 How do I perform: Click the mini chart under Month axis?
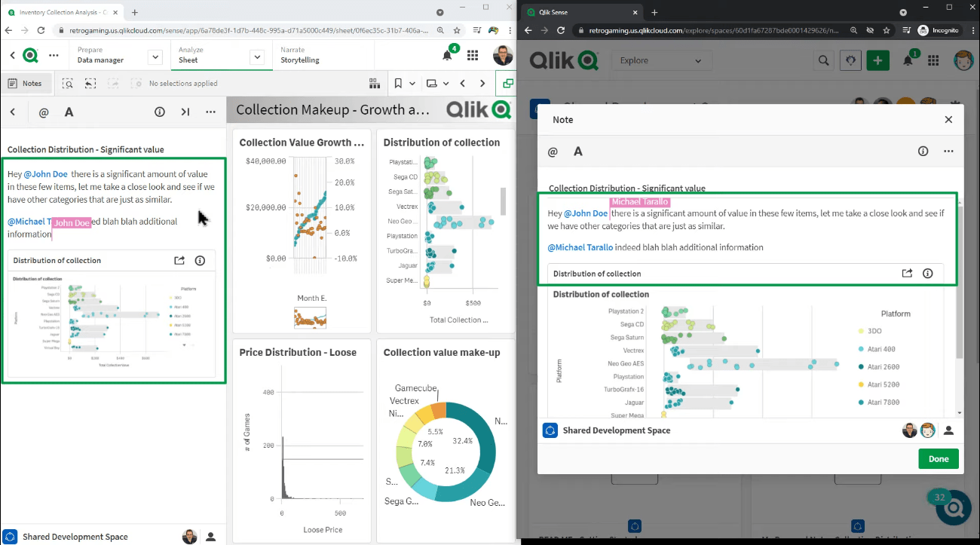[310, 318]
